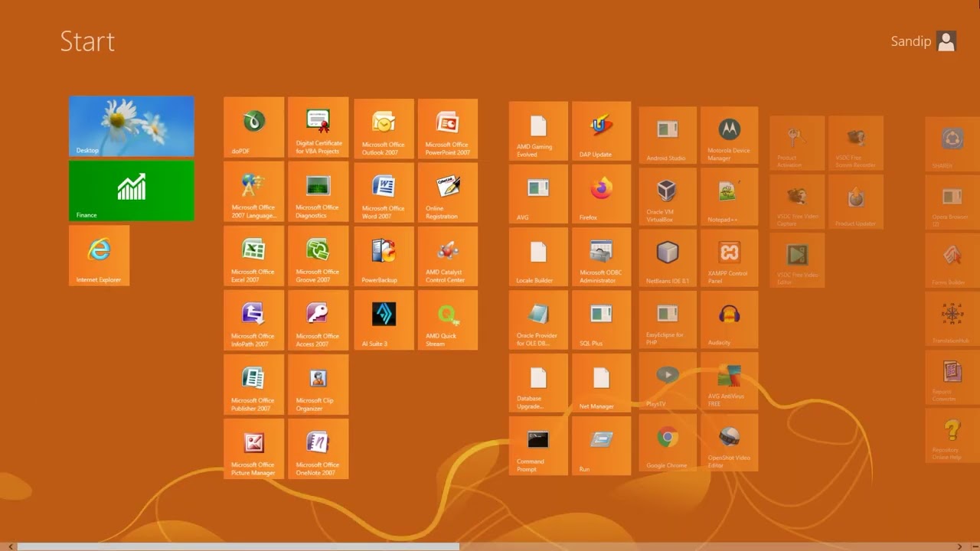Launch Microsoft Office Word 2007

coord(384,193)
